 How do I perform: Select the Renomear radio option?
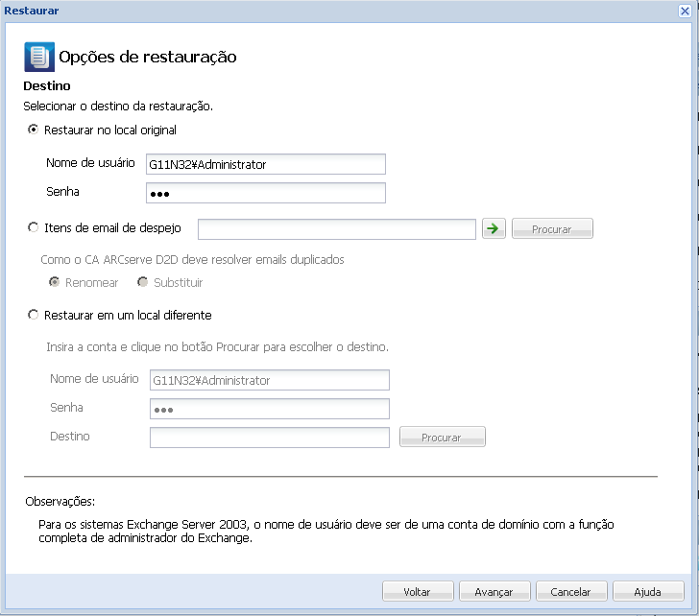pyautogui.click(x=55, y=282)
